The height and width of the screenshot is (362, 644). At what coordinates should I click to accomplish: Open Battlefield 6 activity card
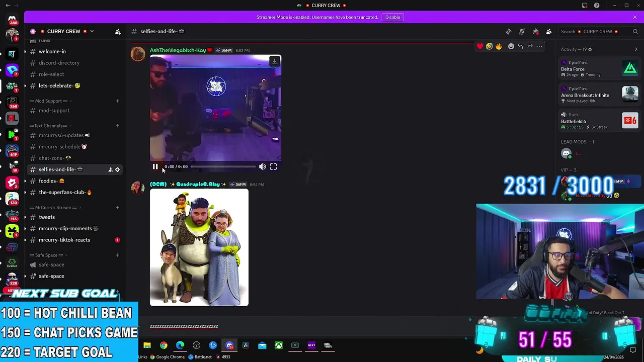pyautogui.click(x=599, y=121)
